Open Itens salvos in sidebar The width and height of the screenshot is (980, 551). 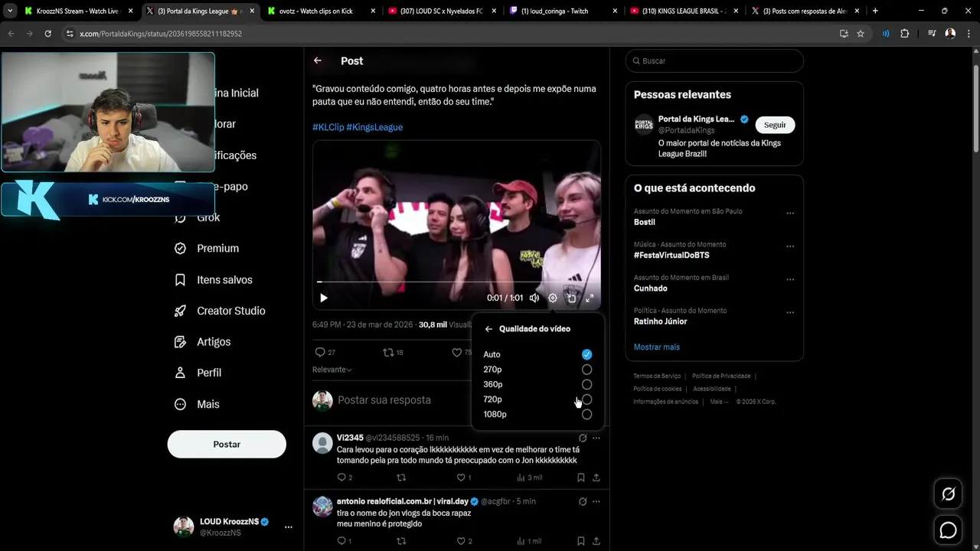pyautogui.click(x=214, y=279)
